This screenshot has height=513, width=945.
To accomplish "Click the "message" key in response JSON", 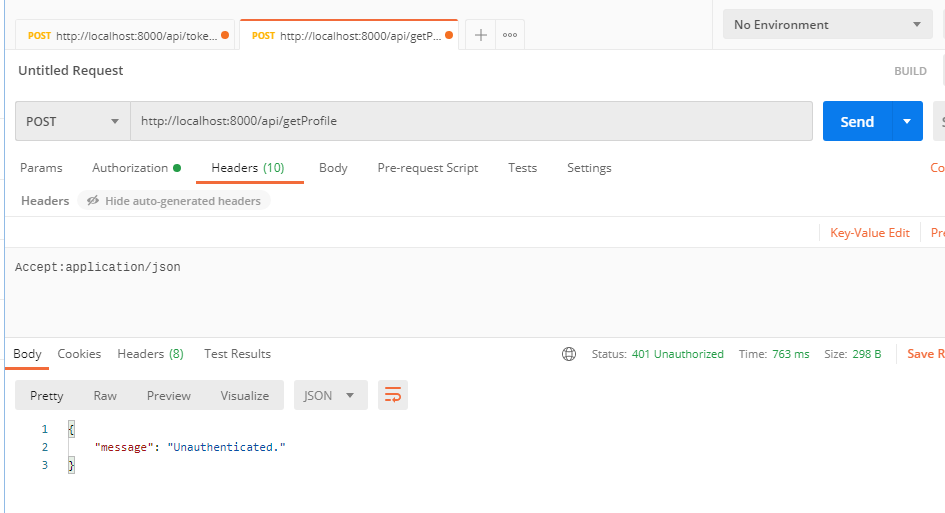I will point(124,447).
